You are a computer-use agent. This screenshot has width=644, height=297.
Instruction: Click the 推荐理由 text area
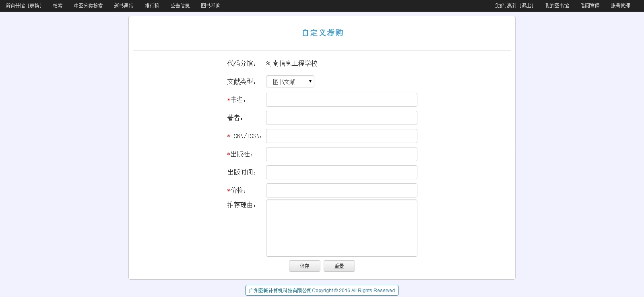point(341,228)
